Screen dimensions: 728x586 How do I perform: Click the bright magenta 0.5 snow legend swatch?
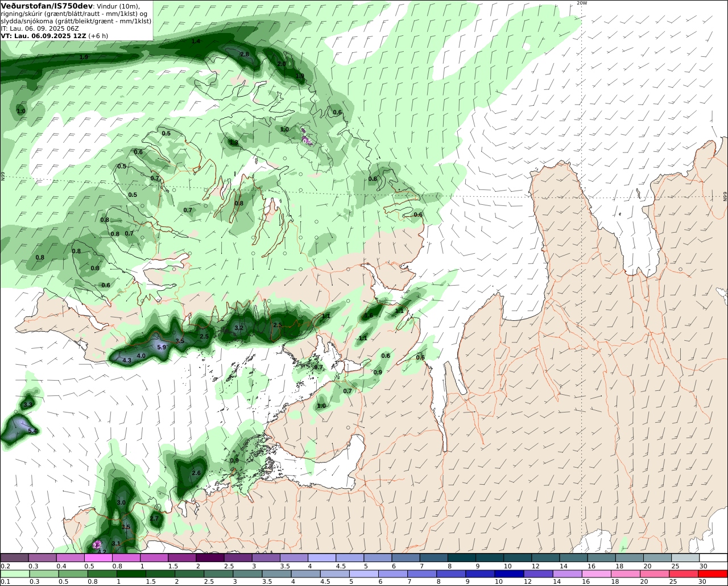[x=98, y=558]
